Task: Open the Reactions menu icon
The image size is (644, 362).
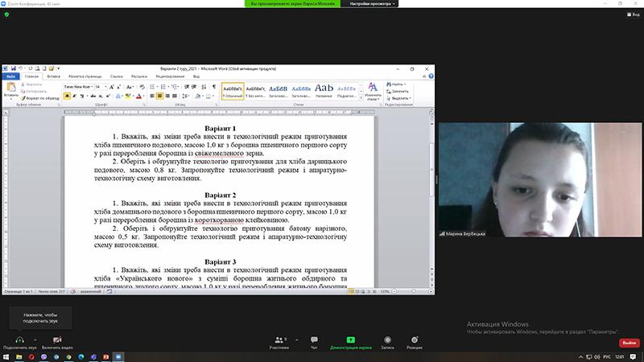Action: (x=414, y=340)
